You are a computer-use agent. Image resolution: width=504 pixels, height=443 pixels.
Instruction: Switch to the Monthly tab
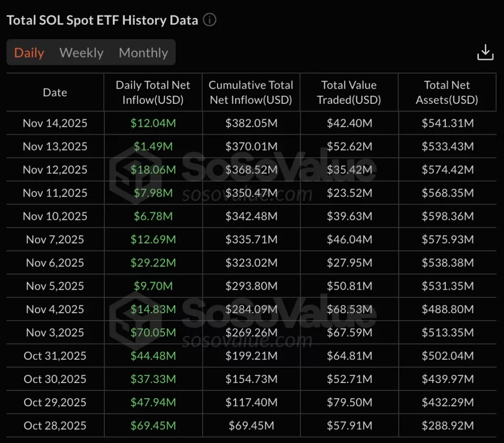click(143, 53)
